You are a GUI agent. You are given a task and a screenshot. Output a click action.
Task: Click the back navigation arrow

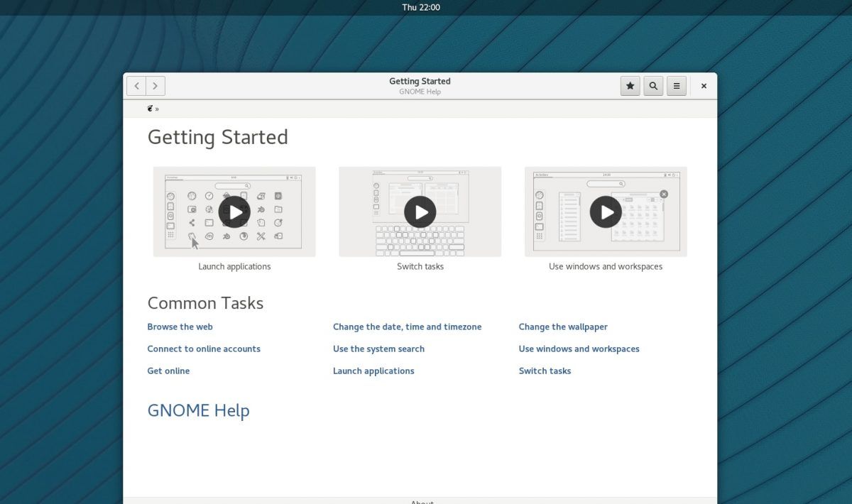click(x=136, y=86)
